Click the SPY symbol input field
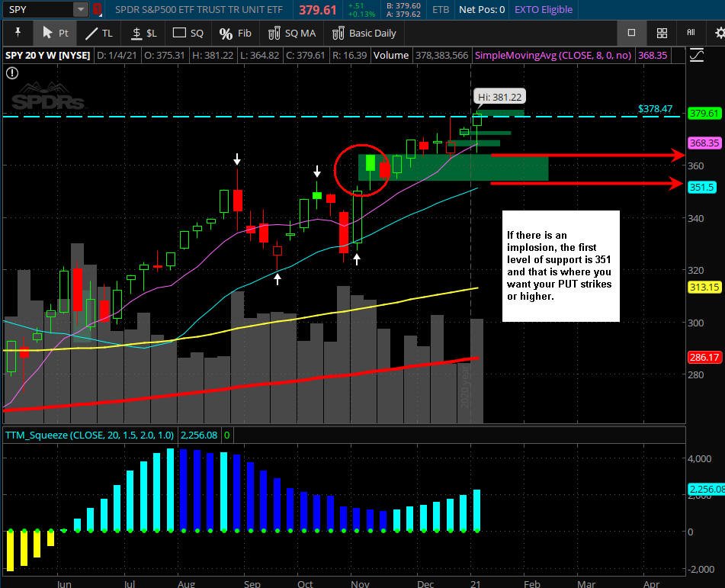This screenshot has height=588, width=725. pyautogui.click(x=38, y=9)
